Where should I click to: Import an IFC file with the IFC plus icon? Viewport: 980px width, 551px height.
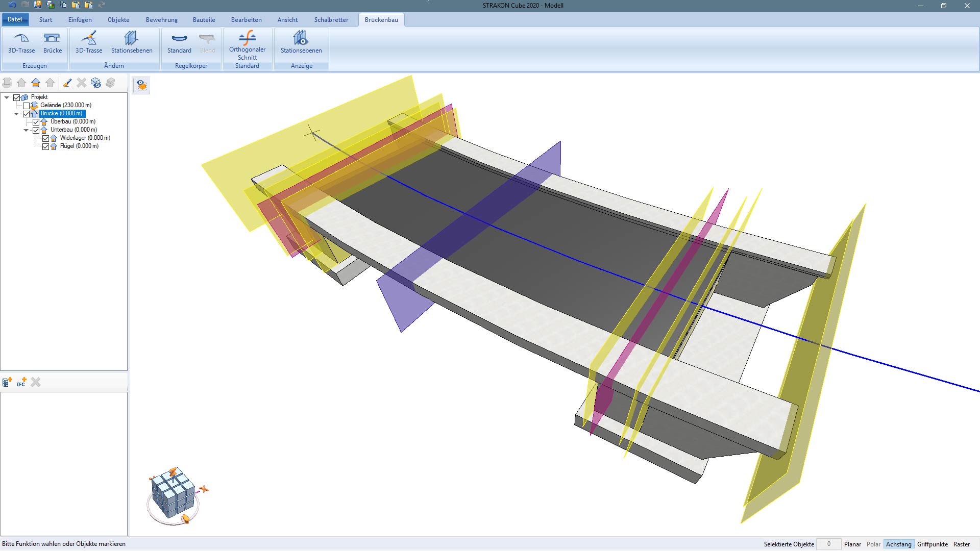(x=21, y=382)
